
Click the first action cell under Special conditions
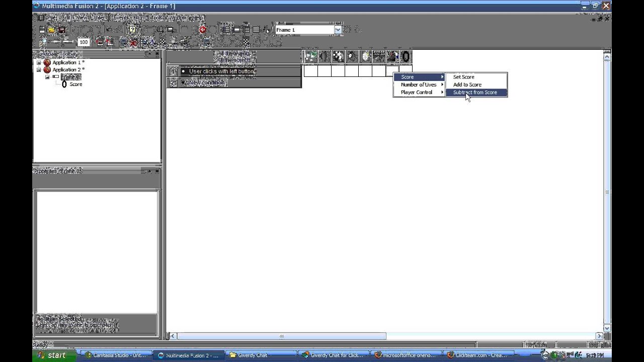[x=310, y=71]
